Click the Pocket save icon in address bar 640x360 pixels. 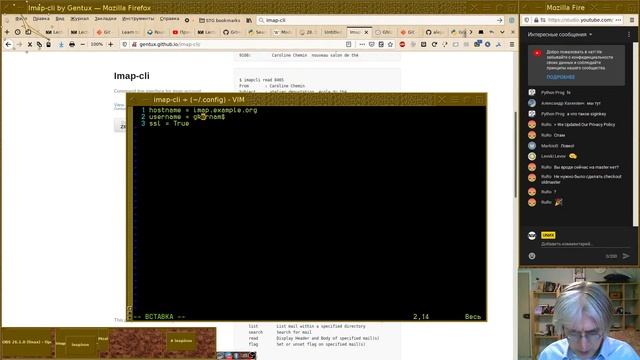pyautogui.click(x=371, y=44)
